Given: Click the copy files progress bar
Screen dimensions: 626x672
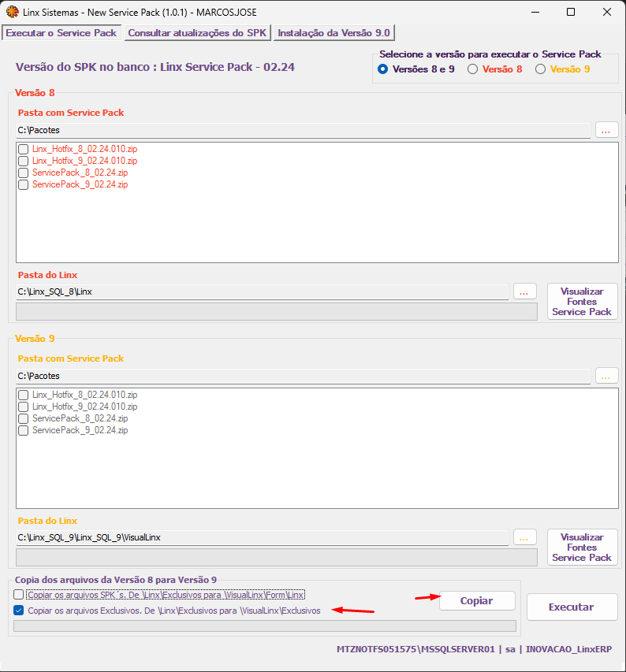Looking at the screenshot, I should point(265,626).
